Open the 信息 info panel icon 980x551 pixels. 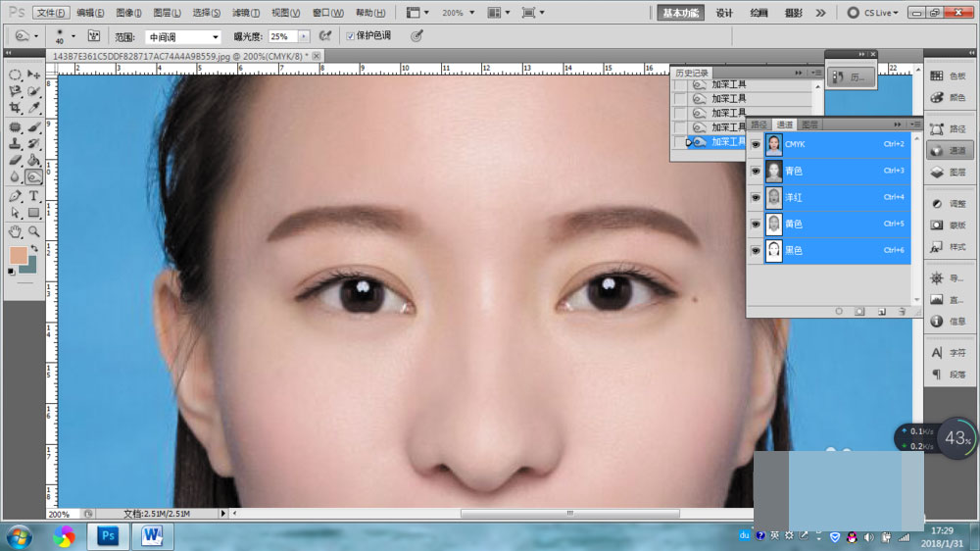point(949,322)
